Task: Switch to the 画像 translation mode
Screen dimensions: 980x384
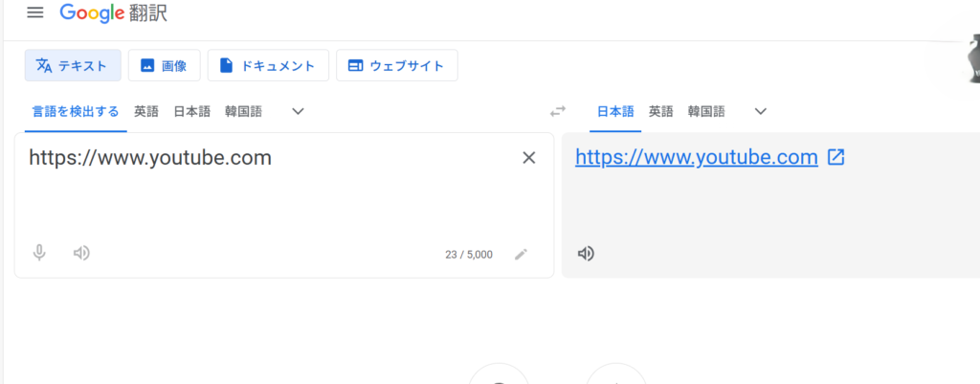Action: (165, 65)
